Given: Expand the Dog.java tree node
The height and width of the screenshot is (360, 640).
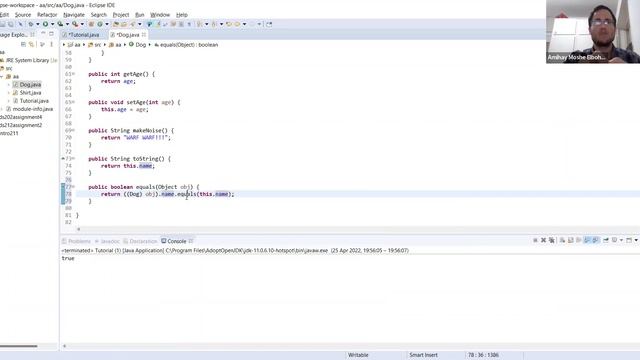Looking at the screenshot, I should coord(9,84).
